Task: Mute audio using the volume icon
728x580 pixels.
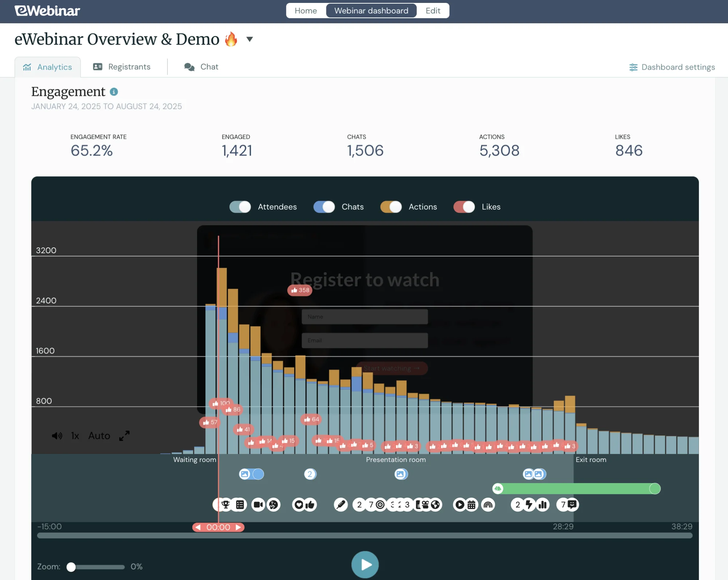Action: pyautogui.click(x=57, y=436)
